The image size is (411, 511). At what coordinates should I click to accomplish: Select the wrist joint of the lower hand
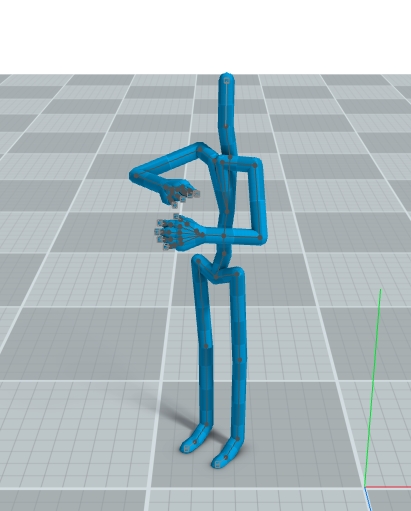[x=202, y=235]
